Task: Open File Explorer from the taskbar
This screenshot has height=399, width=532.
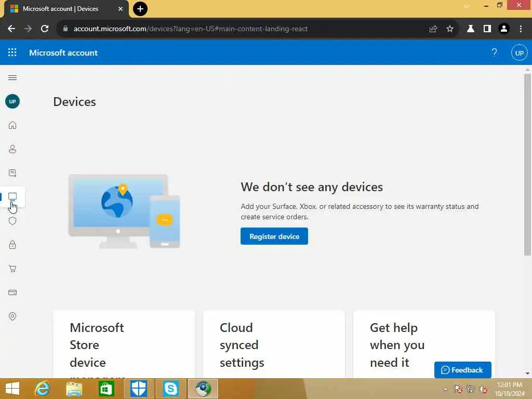Action: coord(74,389)
